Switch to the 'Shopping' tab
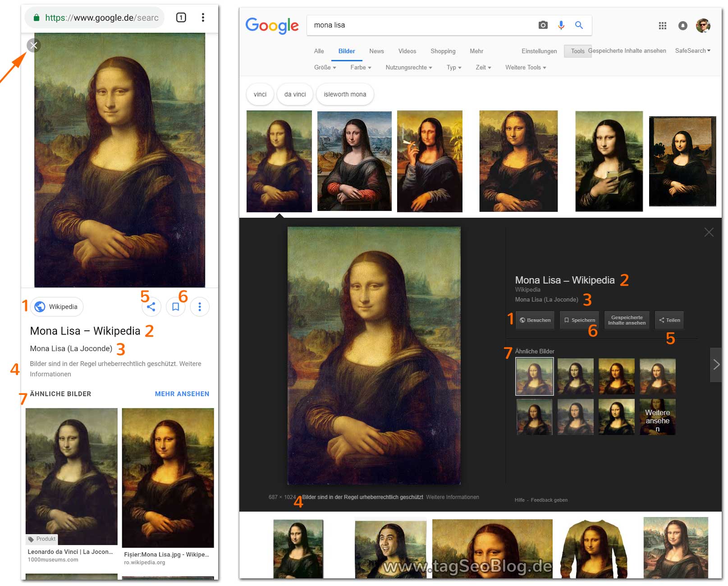The width and height of the screenshot is (728, 586). click(x=443, y=51)
